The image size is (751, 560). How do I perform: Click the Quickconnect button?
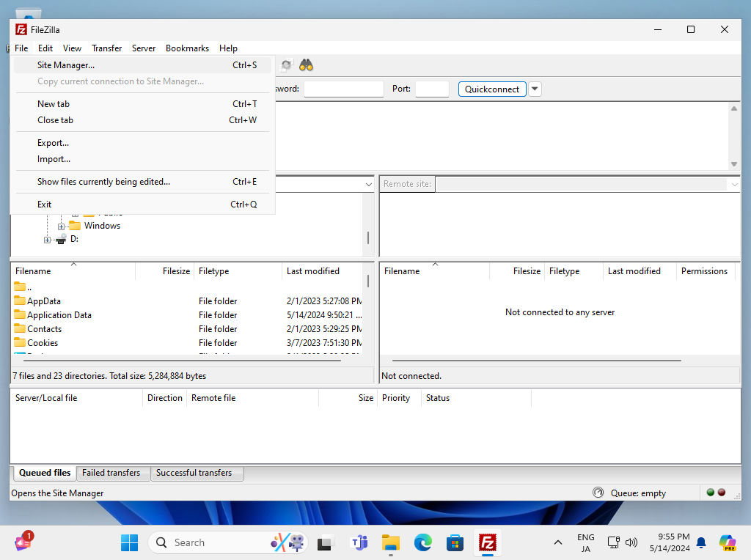pyautogui.click(x=492, y=89)
